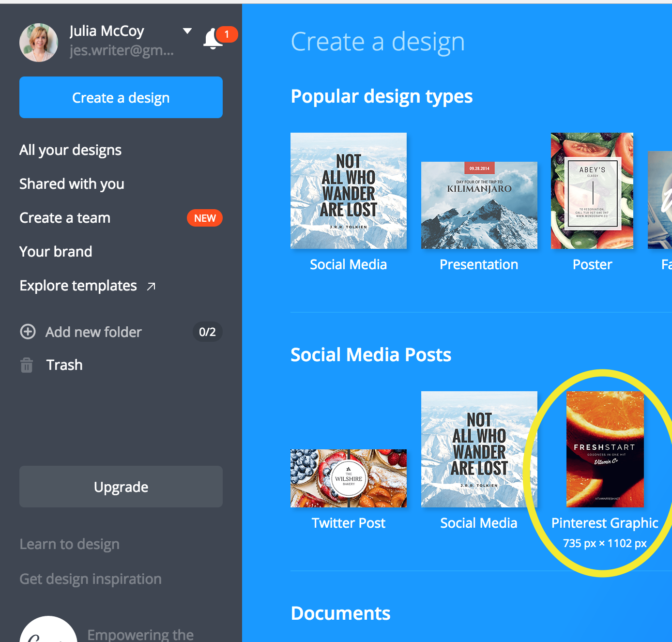Open Get design inspiration link
The image size is (672, 642).
click(x=91, y=579)
